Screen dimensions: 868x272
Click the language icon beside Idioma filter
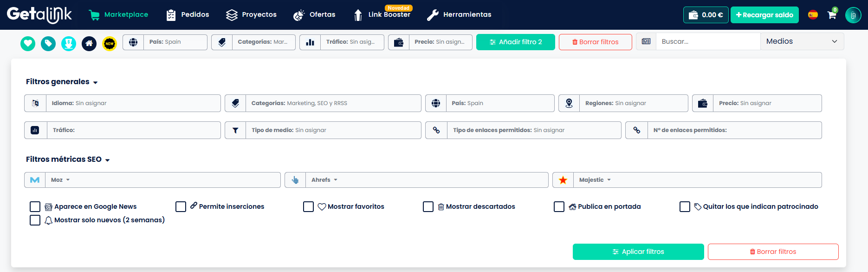click(x=35, y=103)
